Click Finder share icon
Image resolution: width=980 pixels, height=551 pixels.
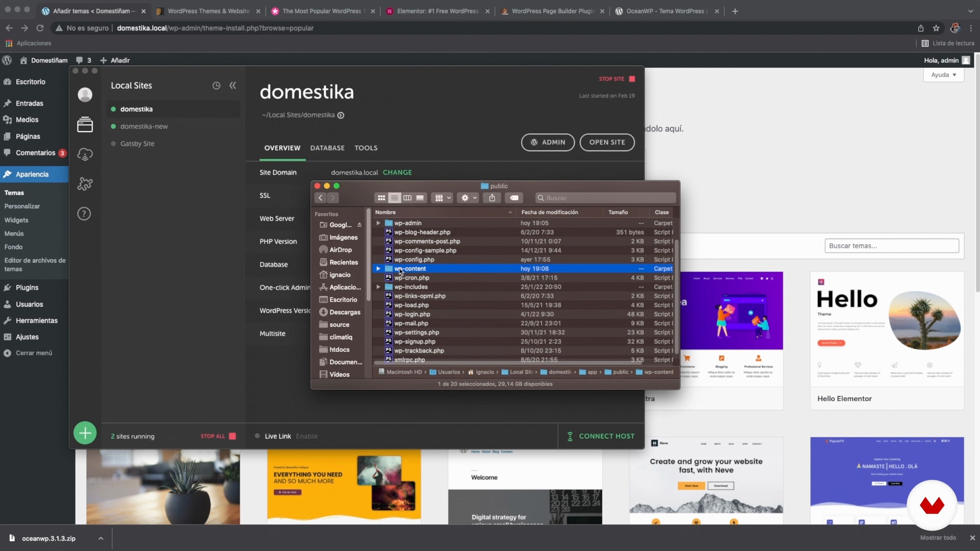pyautogui.click(x=492, y=198)
